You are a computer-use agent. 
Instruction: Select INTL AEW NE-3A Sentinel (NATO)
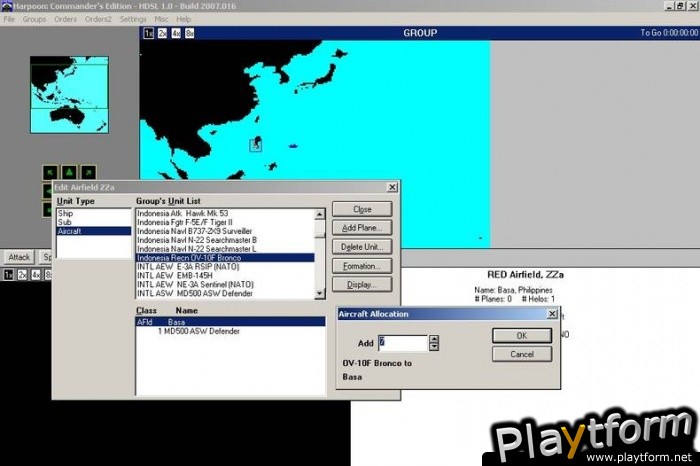[225, 285]
